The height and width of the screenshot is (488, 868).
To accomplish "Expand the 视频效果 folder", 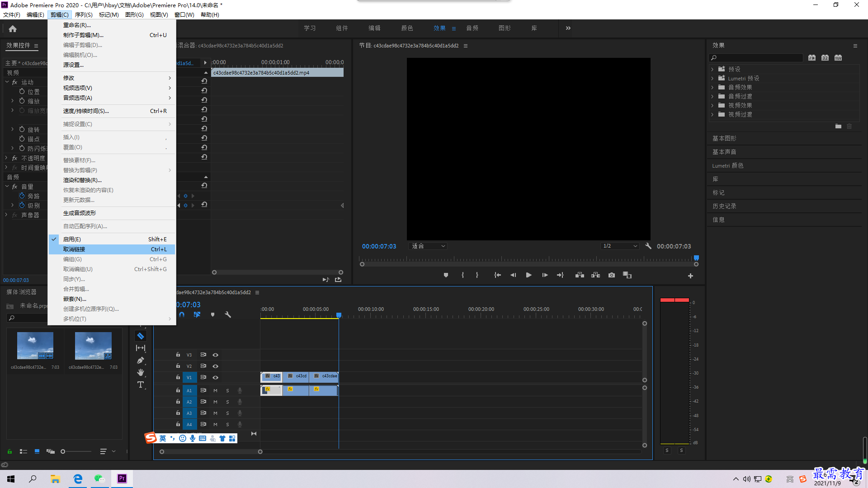I will pyautogui.click(x=712, y=105).
